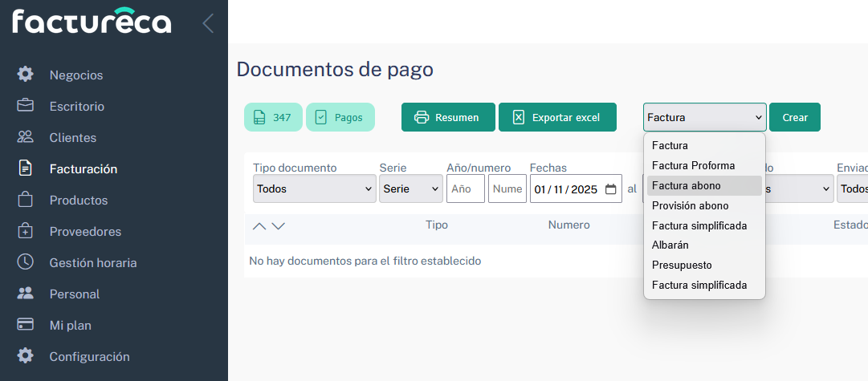Click the Personal group icon
This screenshot has width=868, height=381.
(x=25, y=293)
